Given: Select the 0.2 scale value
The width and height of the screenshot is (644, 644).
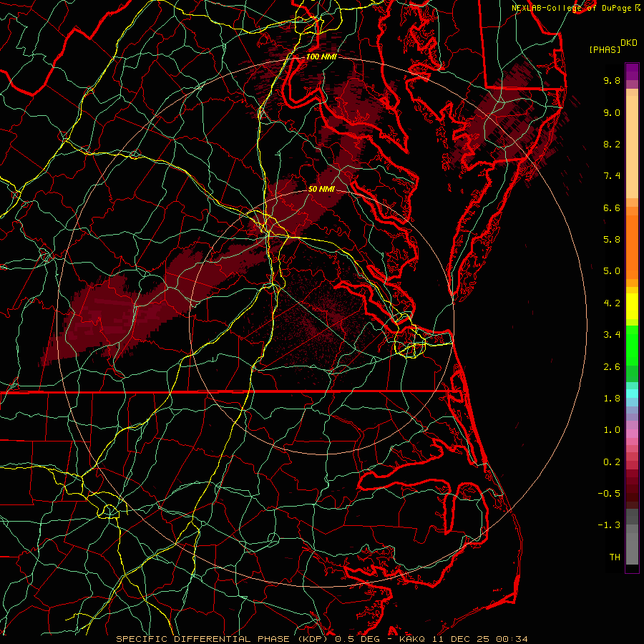Looking at the screenshot, I should coord(612,462).
